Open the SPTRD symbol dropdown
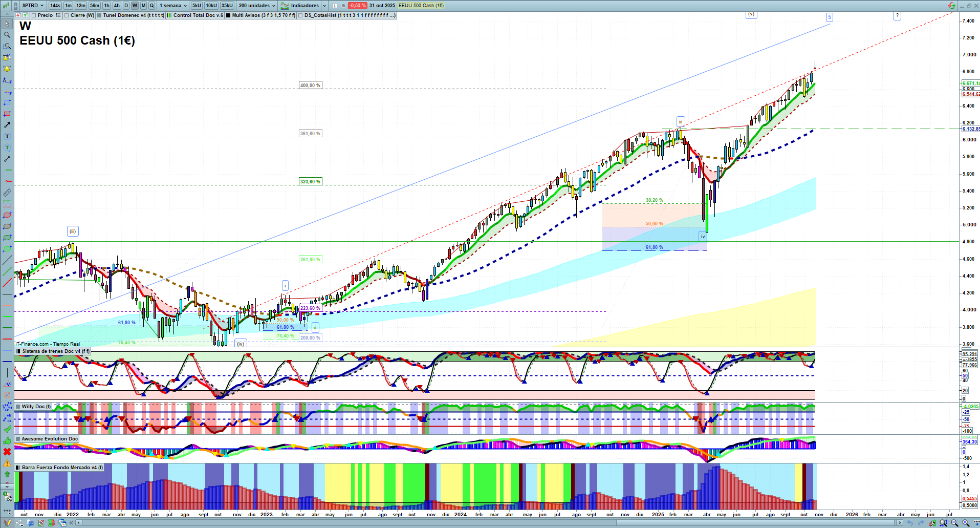The height and width of the screenshot is (528, 980). pos(33,6)
